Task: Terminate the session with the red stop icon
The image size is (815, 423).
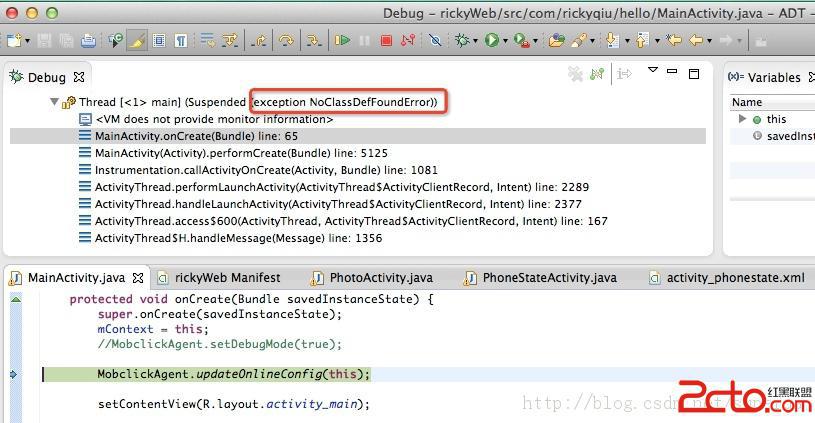Action: 386,40
